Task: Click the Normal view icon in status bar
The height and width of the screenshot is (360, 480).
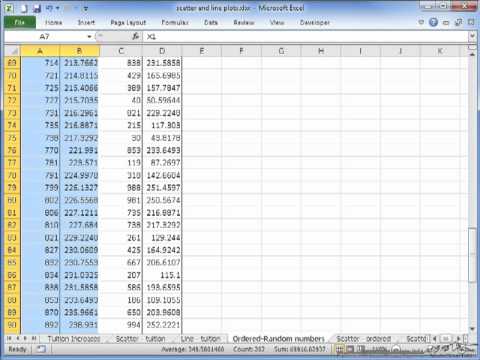Action: [339, 349]
